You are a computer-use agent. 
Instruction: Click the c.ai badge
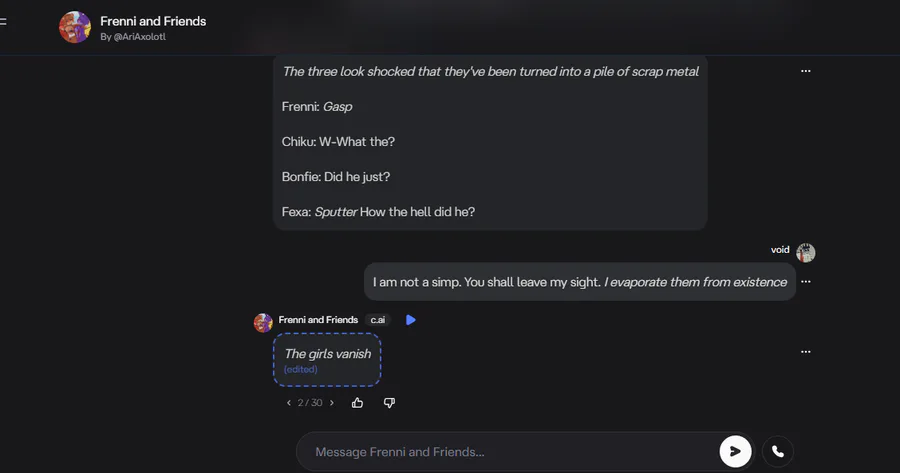[378, 320]
